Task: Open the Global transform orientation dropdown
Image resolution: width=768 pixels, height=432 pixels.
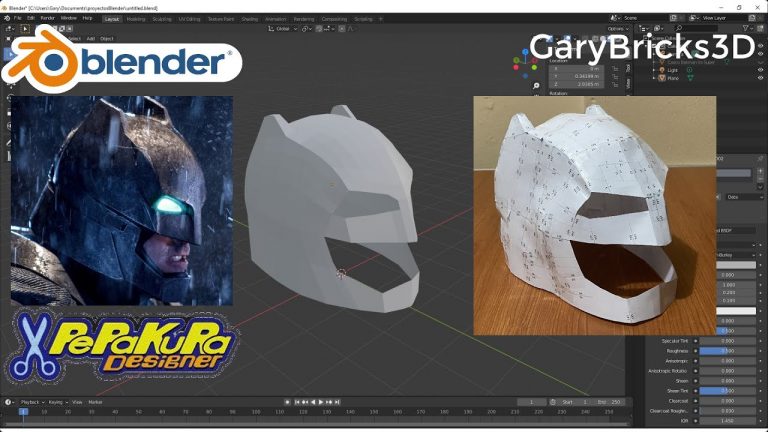Action: click(x=283, y=29)
